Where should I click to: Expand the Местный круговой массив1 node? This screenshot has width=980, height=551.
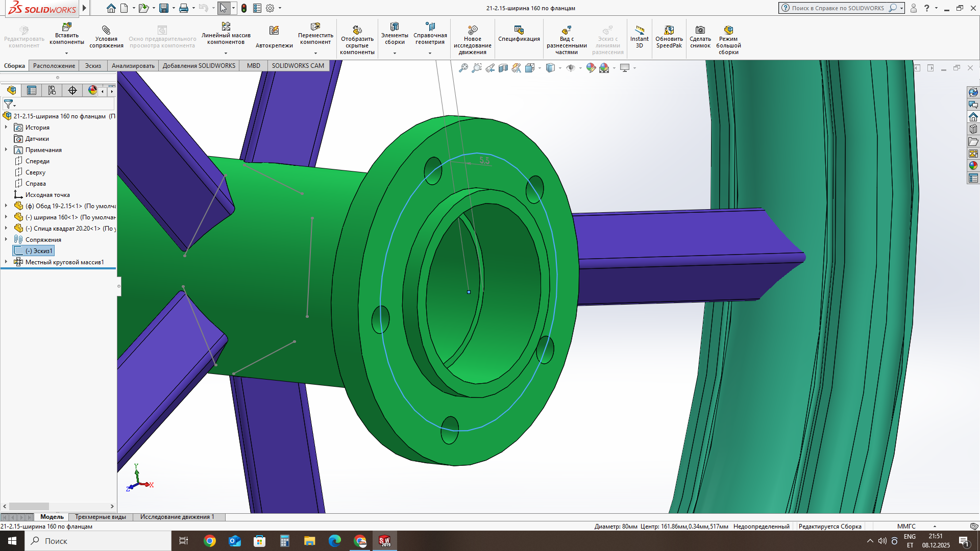[x=6, y=262]
